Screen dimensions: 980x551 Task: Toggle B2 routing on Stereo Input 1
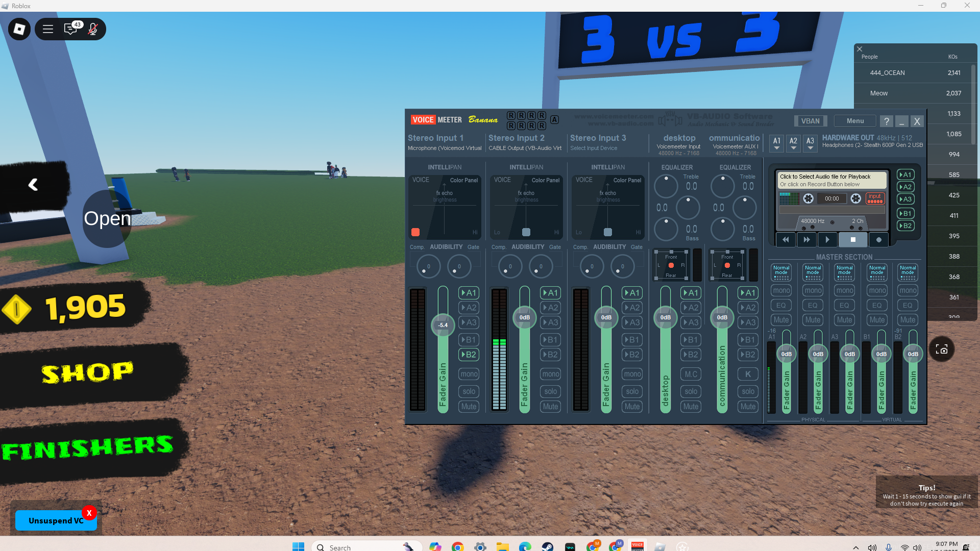469,355
